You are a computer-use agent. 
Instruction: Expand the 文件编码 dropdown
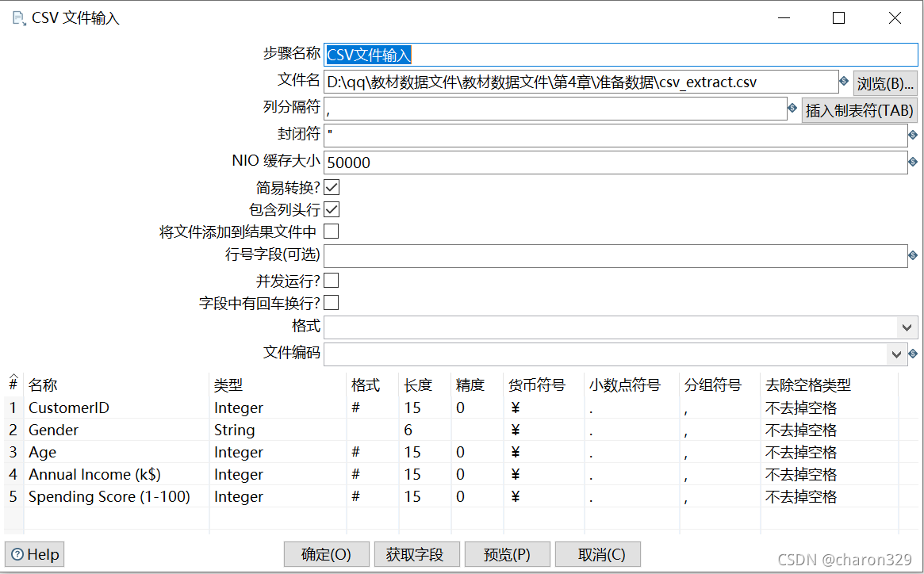point(897,354)
